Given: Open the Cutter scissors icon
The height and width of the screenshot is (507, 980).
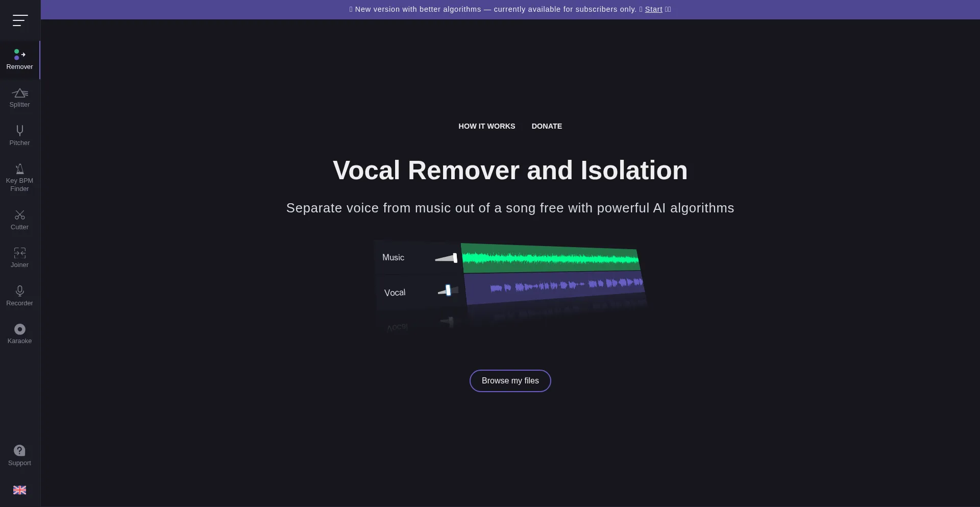Looking at the screenshot, I should coord(19,215).
